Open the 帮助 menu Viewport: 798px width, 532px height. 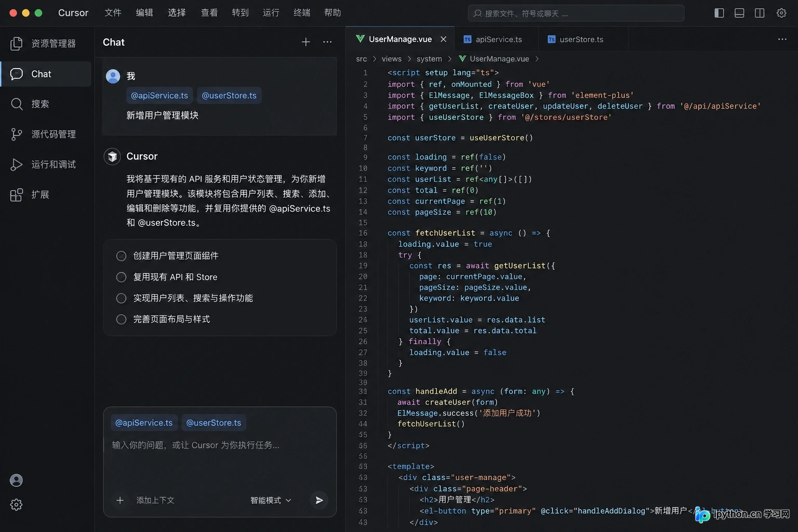click(x=332, y=12)
